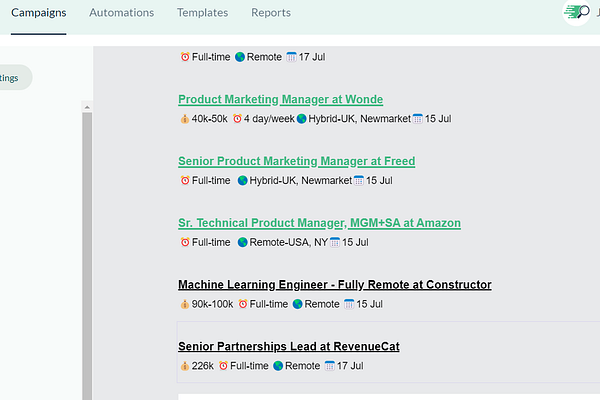Click globe icon beside Remote-USA, NY
The height and width of the screenshot is (400, 600).
point(242,242)
